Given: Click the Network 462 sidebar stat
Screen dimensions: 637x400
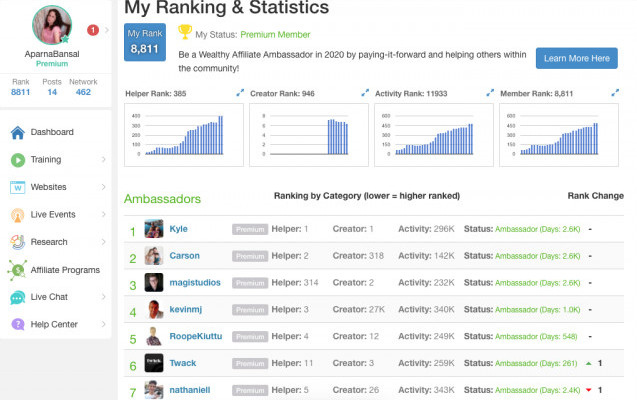Looking at the screenshot, I should [83, 87].
